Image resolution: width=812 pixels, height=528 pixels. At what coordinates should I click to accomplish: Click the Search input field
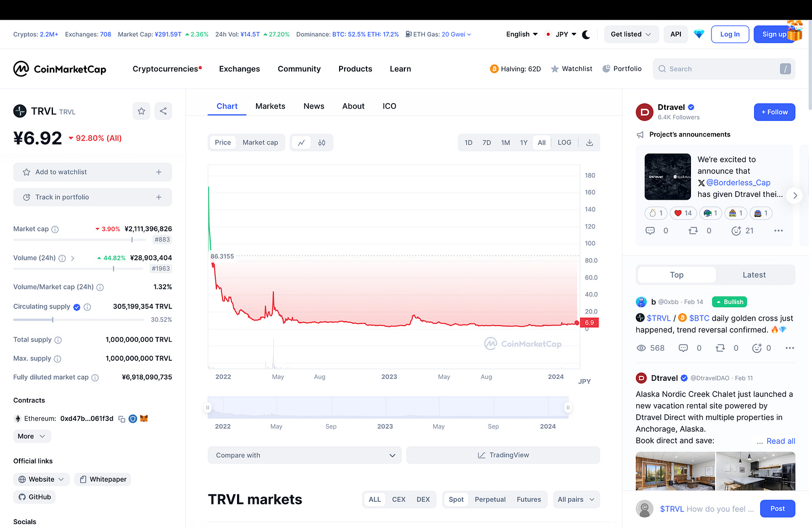coord(724,69)
